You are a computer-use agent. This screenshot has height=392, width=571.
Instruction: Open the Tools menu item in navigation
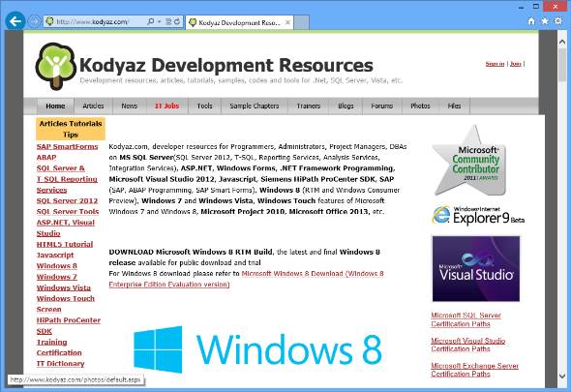pos(204,106)
